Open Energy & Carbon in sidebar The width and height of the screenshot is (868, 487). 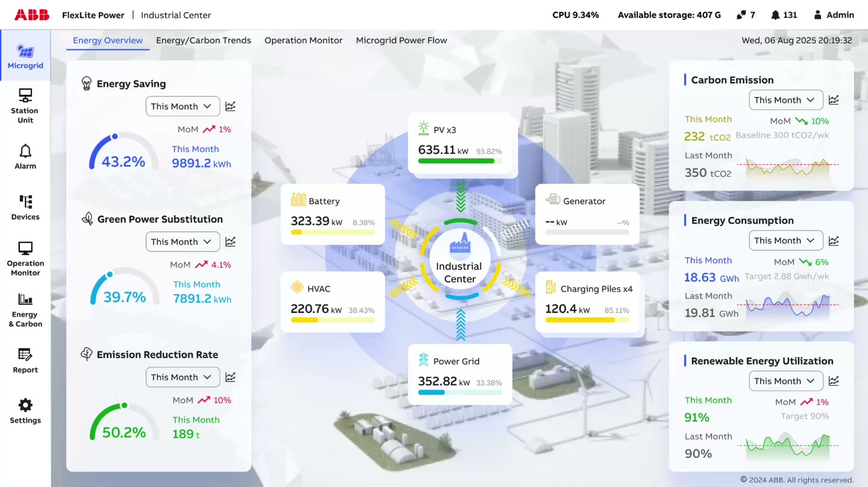25,310
